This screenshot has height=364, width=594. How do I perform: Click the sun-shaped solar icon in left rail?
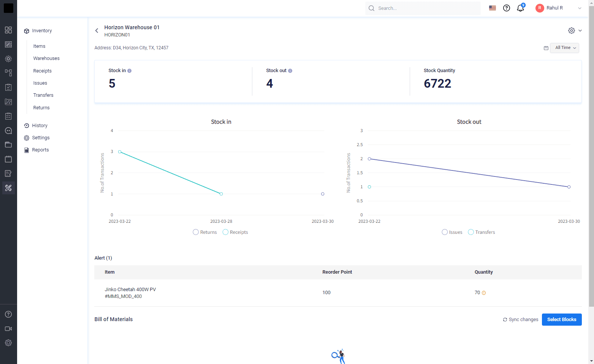click(x=8, y=59)
